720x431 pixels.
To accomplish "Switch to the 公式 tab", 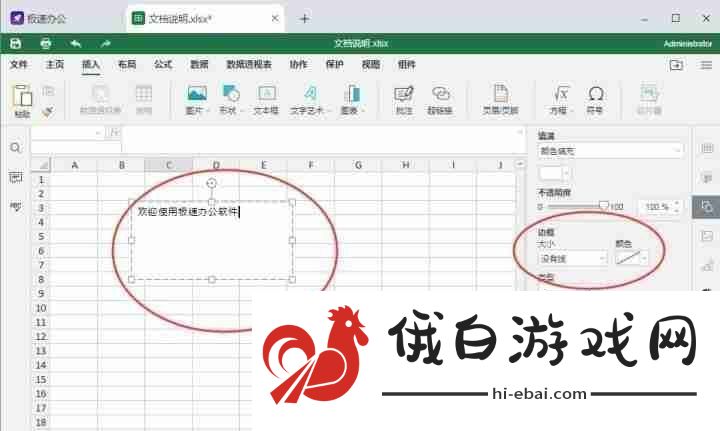I will pos(163,65).
